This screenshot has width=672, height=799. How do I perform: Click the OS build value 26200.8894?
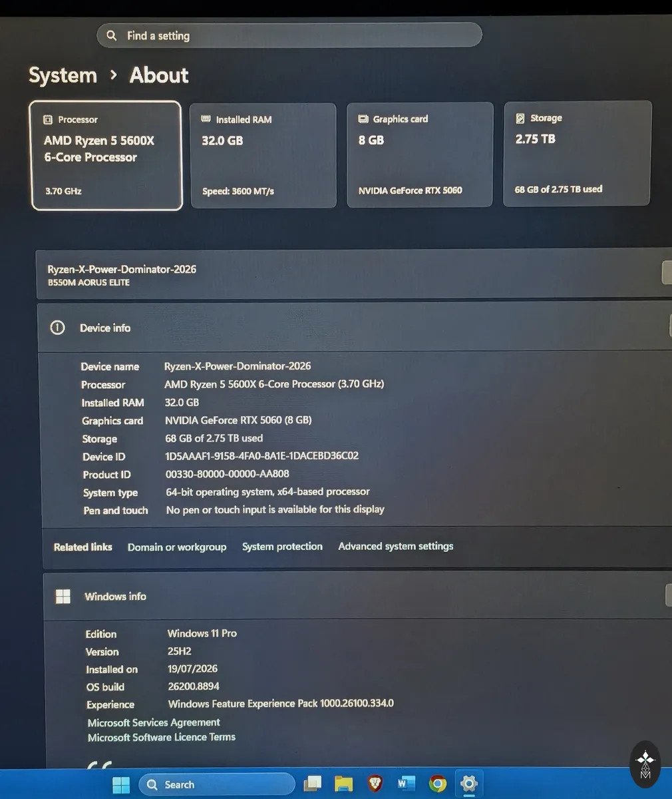click(x=194, y=686)
